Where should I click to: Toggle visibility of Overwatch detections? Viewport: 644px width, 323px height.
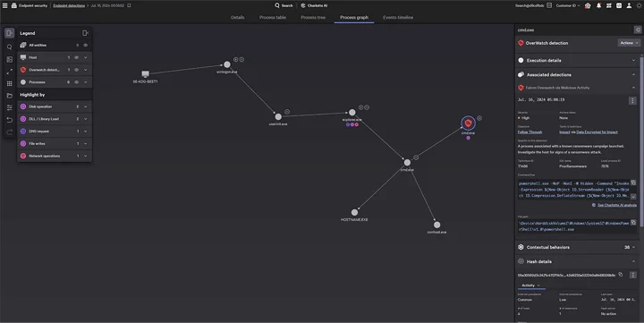coord(76,70)
